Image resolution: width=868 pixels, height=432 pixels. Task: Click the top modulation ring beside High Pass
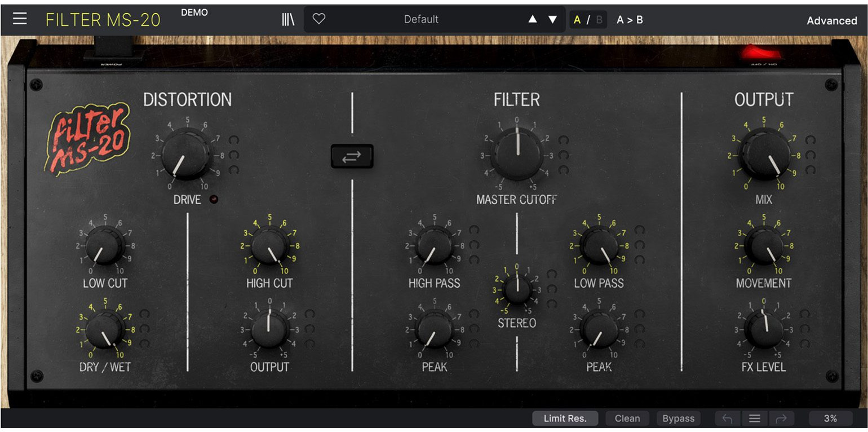click(x=475, y=230)
